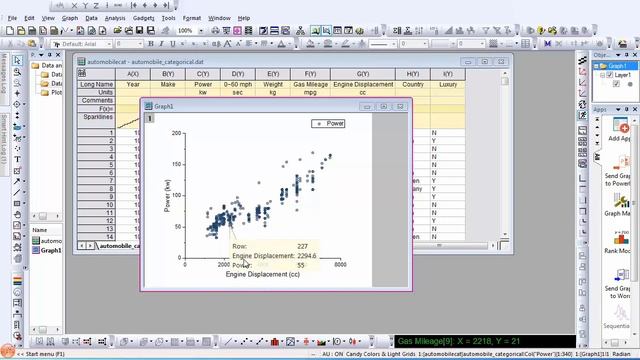
Task: Select the Rectangle drawing tool
Action: tap(17, 203)
